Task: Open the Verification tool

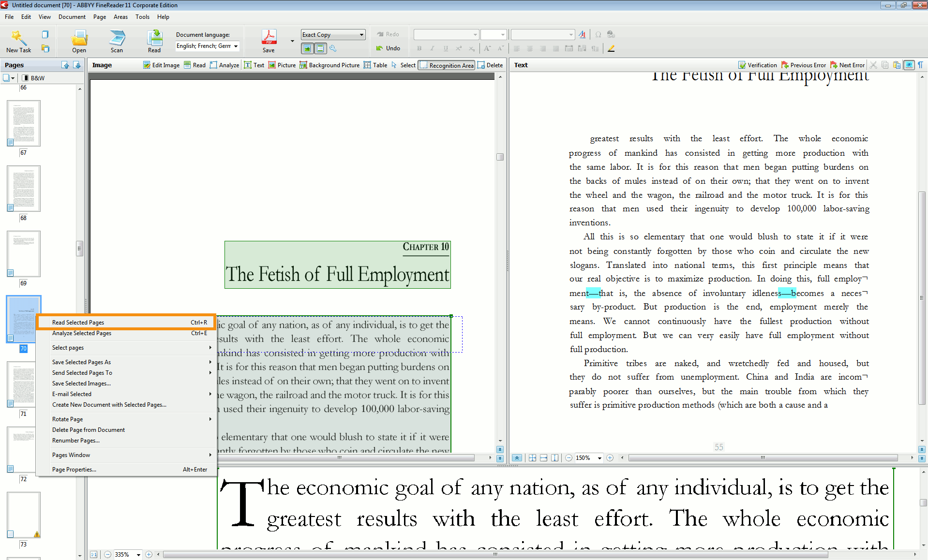Action: coord(758,65)
